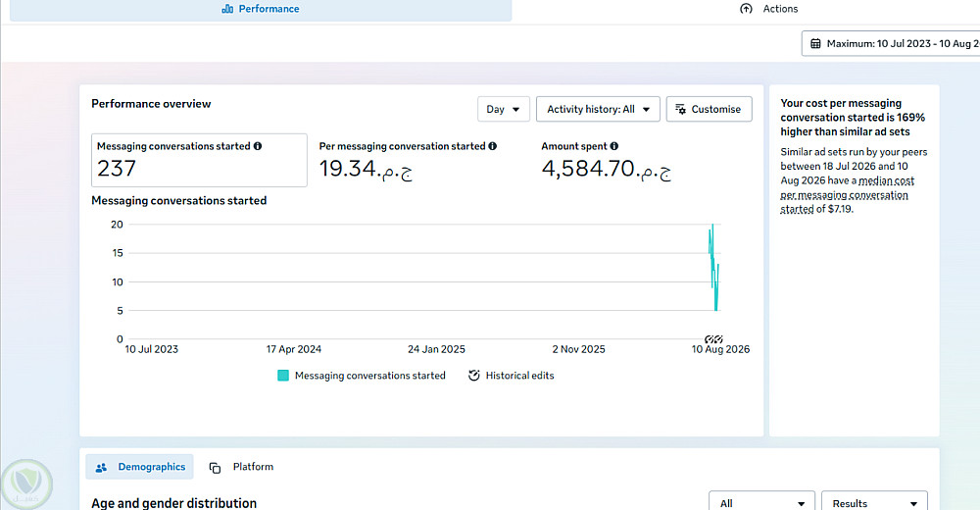Select the Messaging conversations started metric card
Screen dimensions: 980x510
[x=199, y=160]
